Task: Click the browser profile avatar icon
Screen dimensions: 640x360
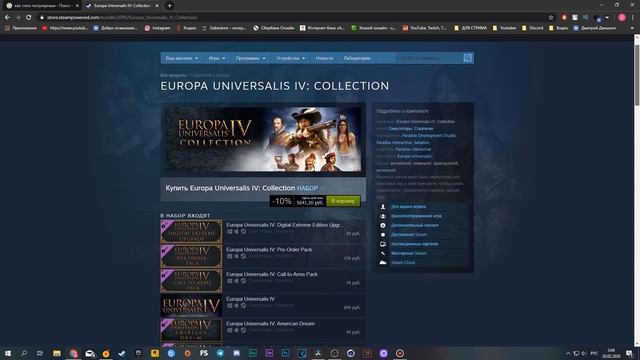Action: pyautogui.click(x=622, y=18)
